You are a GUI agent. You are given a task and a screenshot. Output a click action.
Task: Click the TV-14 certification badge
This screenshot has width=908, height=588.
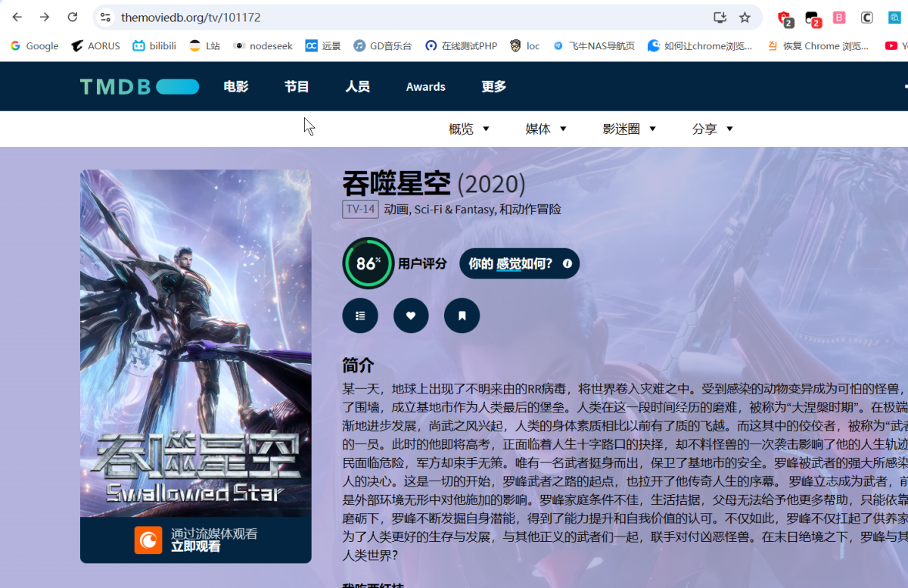(360, 209)
